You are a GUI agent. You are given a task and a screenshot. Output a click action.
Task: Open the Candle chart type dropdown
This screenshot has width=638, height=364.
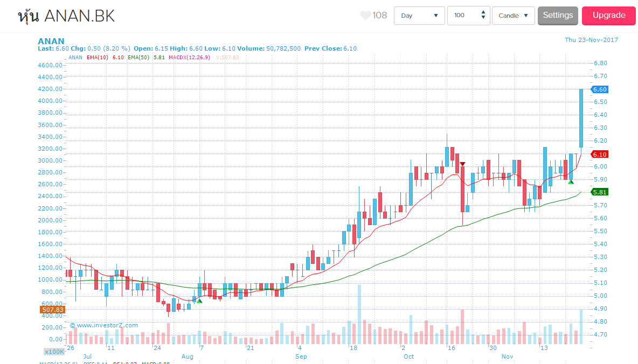(x=513, y=16)
